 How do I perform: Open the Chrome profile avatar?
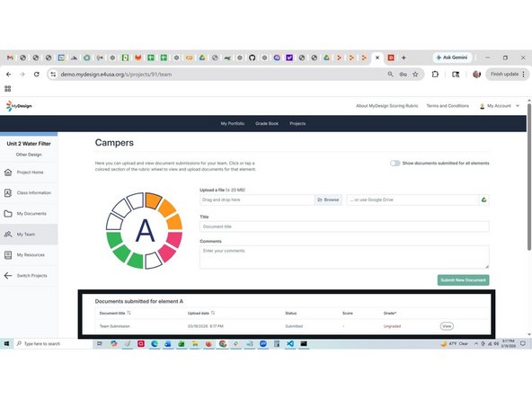coord(476,74)
